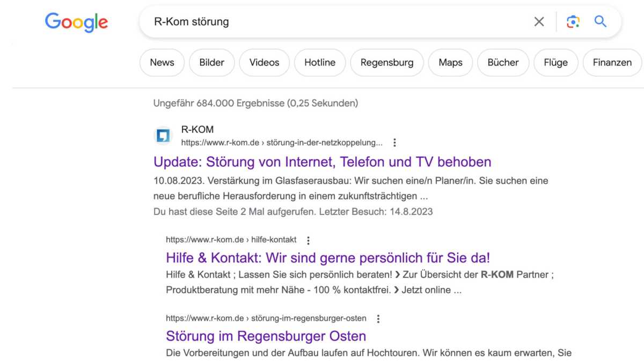Open options menu for Regensburger Osten result
This screenshot has height=362, width=644.
point(378,319)
